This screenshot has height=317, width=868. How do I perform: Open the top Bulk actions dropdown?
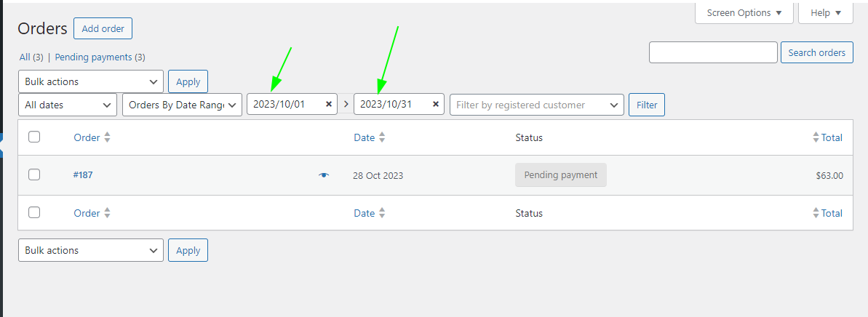pos(91,81)
